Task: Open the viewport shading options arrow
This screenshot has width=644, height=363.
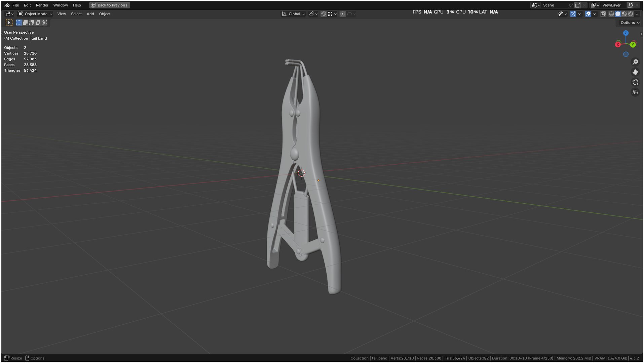Action: pos(637,14)
